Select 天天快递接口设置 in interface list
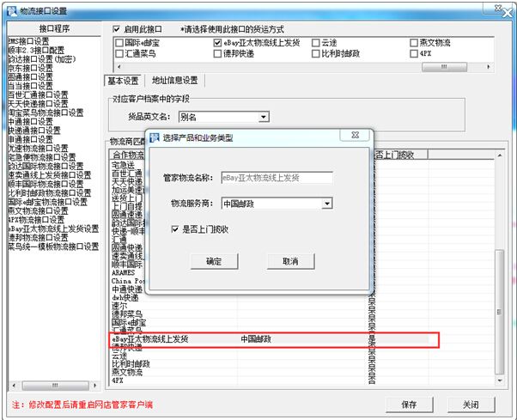 [x=39, y=104]
